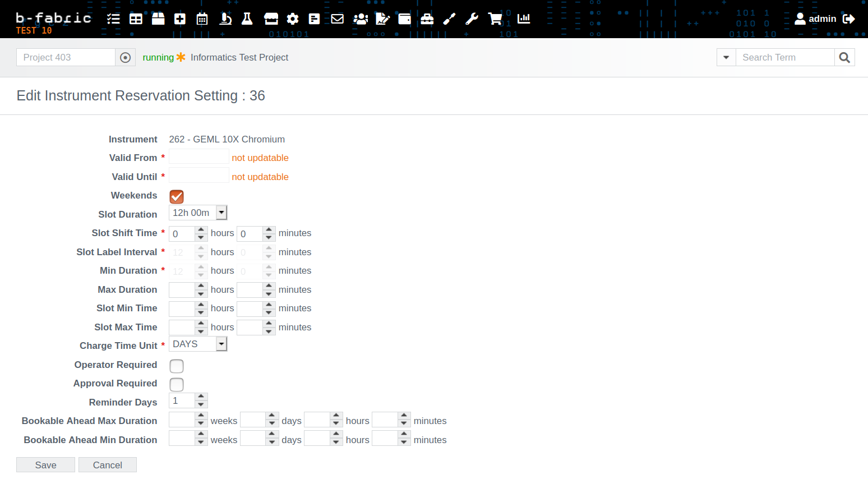The width and height of the screenshot is (868, 479).
Task: Click the Slot Shift Time hours stepper
Action: (188, 233)
